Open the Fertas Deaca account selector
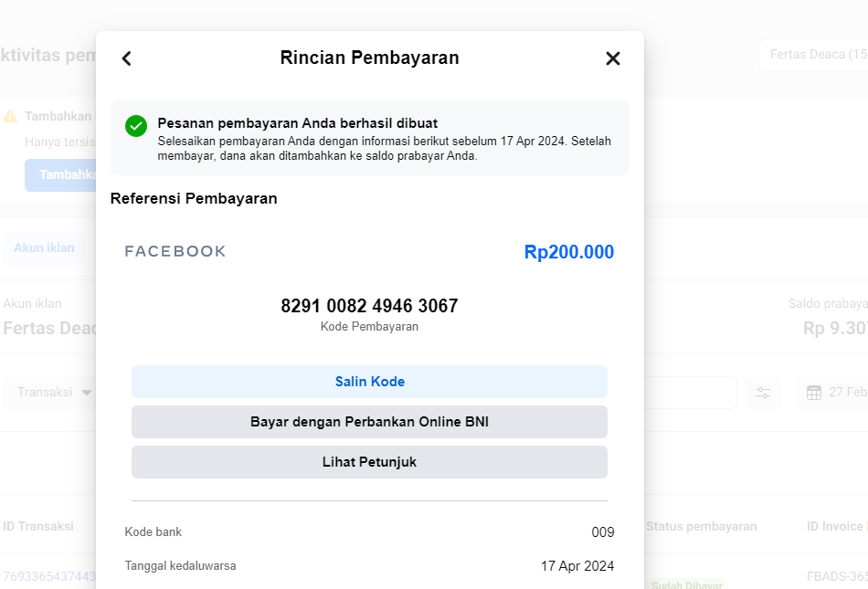868x589 pixels. tap(815, 55)
